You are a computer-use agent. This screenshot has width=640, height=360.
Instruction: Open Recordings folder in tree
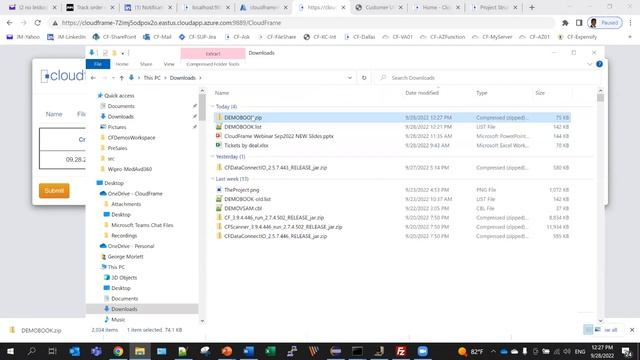tap(124, 236)
